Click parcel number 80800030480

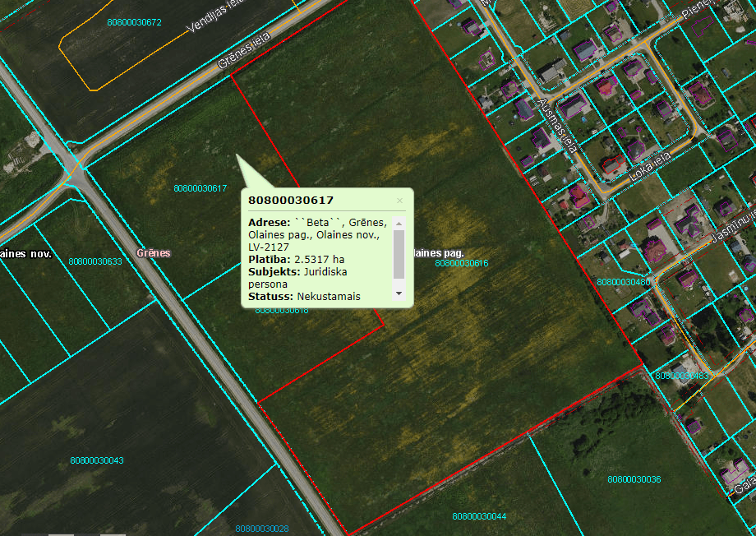(624, 282)
